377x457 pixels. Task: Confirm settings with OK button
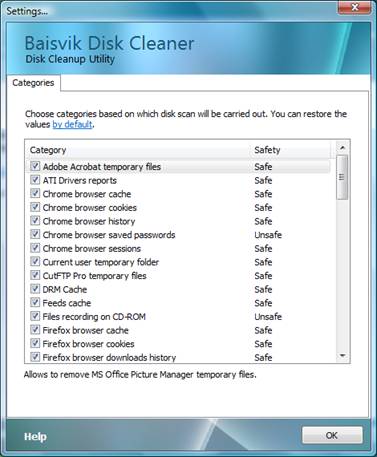click(332, 435)
